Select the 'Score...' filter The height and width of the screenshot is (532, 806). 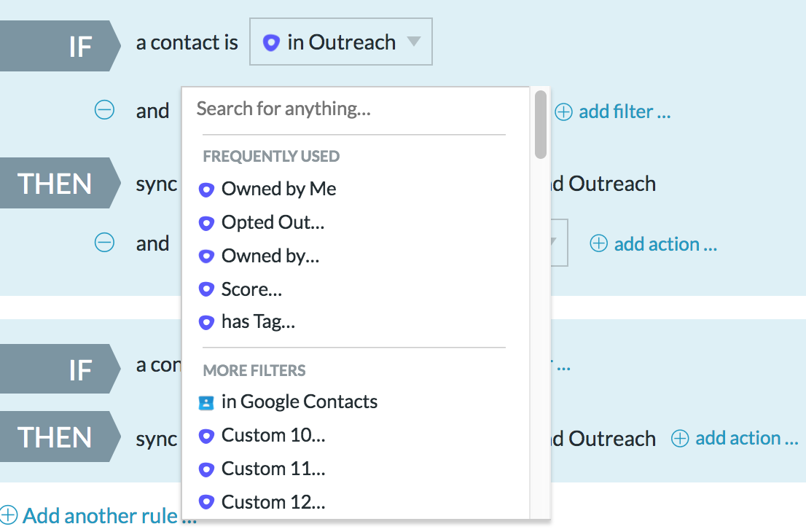tap(252, 289)
